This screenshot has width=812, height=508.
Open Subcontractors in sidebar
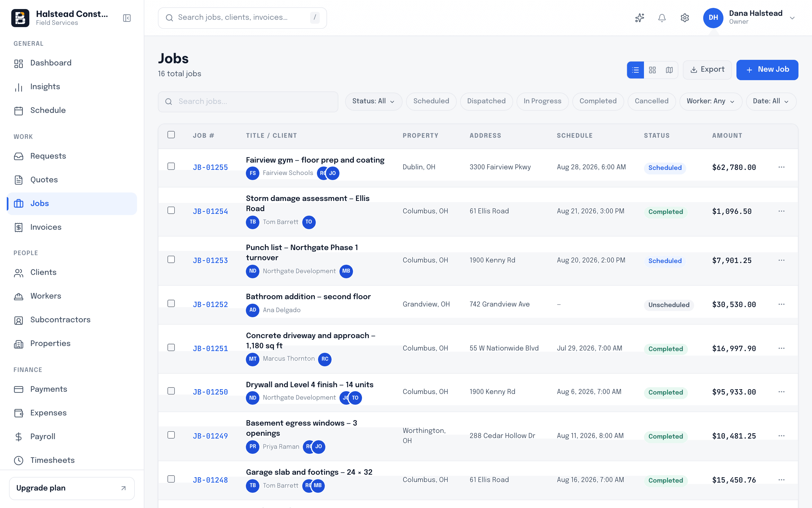coord(72,320)
